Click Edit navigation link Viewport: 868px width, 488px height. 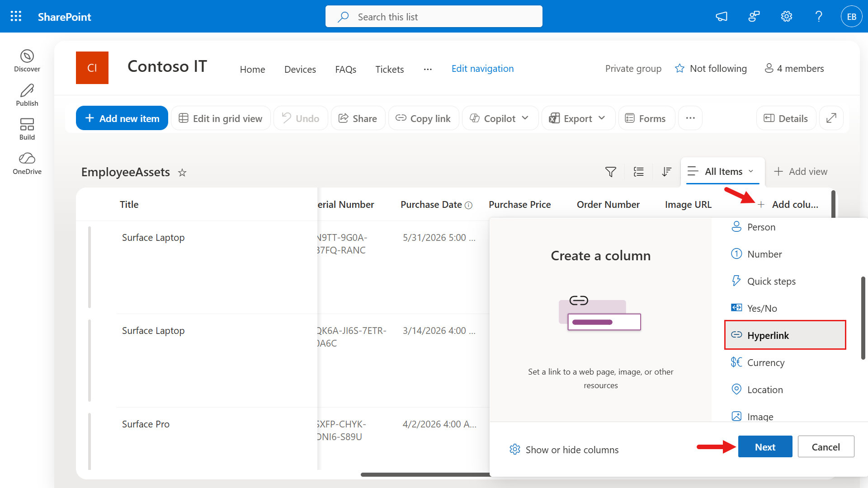pyautogui.click(x=482, y=69)
